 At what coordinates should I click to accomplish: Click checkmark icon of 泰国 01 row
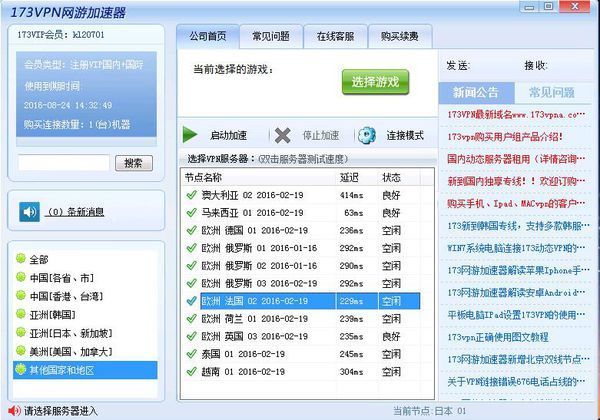[x=191, y=354]
